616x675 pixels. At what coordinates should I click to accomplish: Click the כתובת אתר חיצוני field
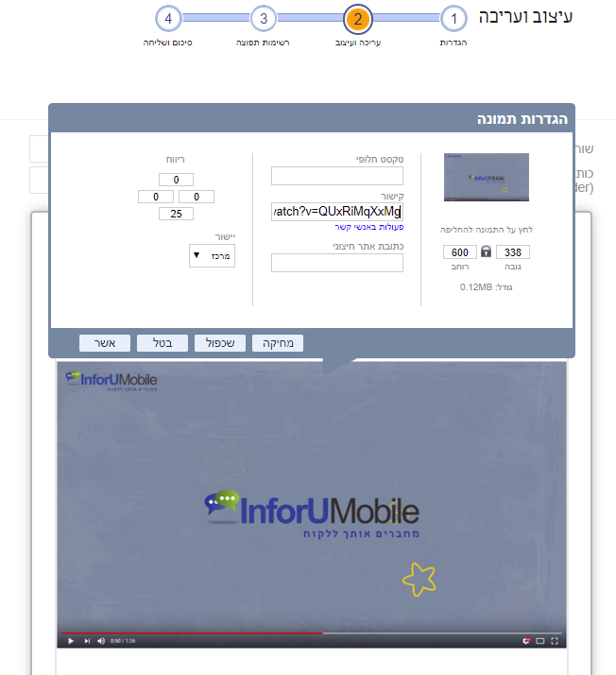click(x=337, y=263)
